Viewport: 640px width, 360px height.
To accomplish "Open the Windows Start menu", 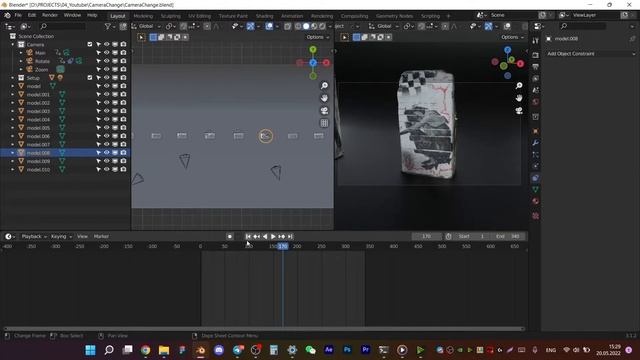I will [91, 350].
